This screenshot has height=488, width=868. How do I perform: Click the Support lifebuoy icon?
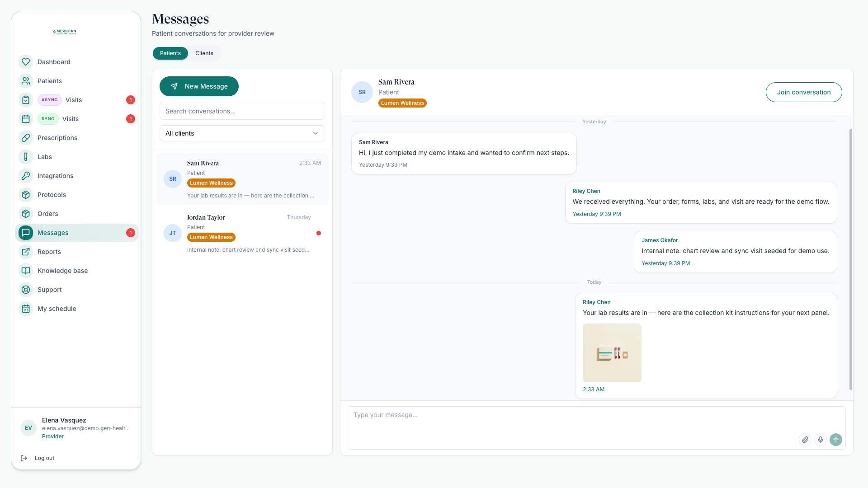point(26,290)
